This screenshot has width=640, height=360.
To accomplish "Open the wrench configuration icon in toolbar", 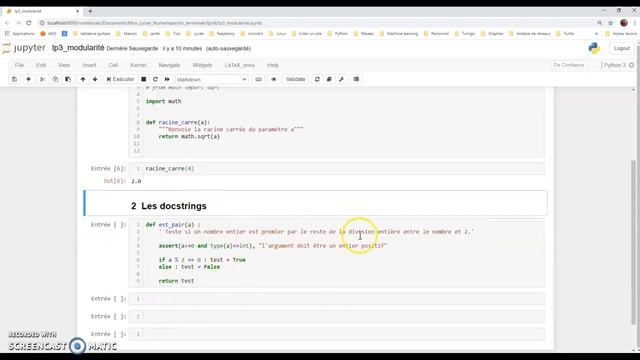I will [341, 79].
